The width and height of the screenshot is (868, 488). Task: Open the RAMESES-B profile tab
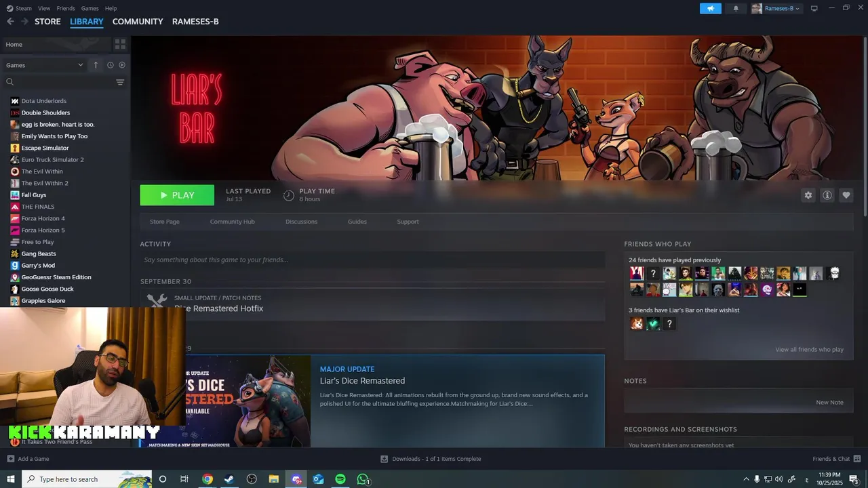click(x=195, y=22)
